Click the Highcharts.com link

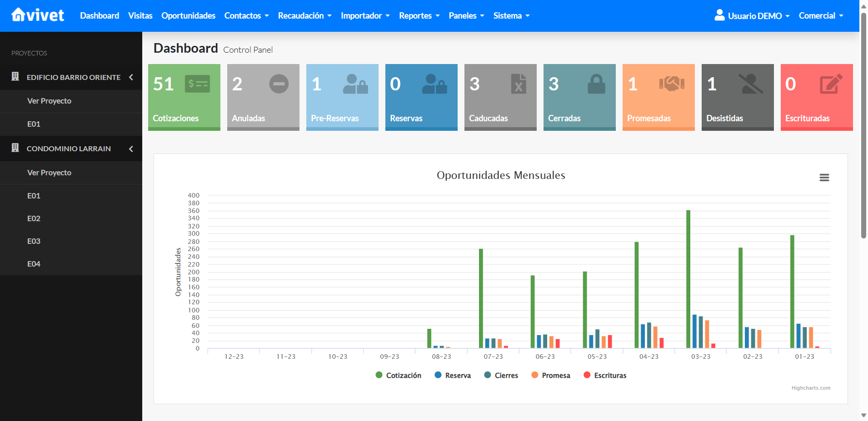811,388
